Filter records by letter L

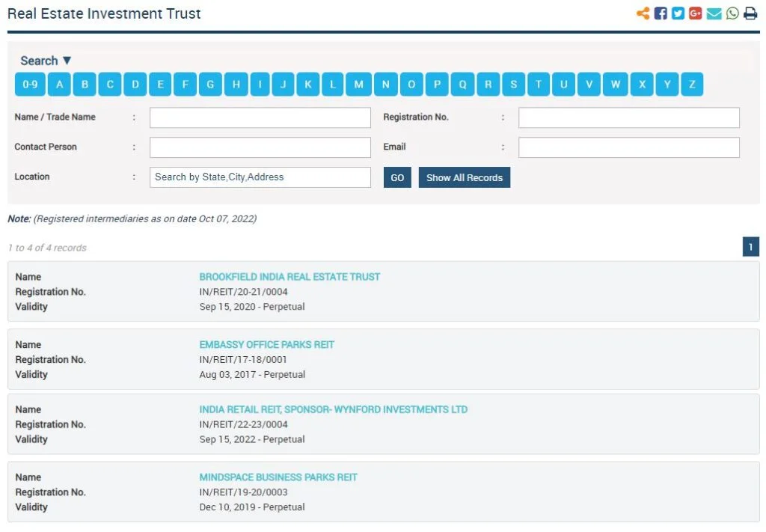coord(333,84)
